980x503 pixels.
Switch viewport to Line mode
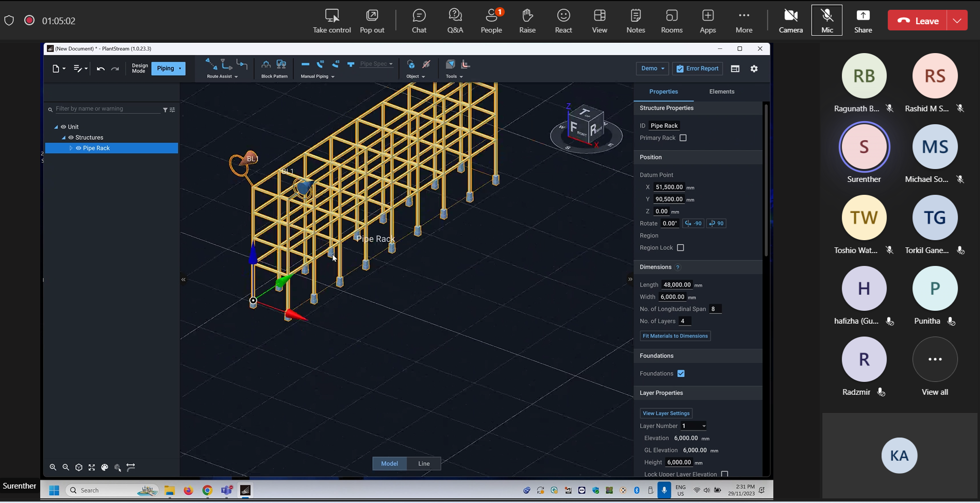pyautogui.click(x=424, y=464)
